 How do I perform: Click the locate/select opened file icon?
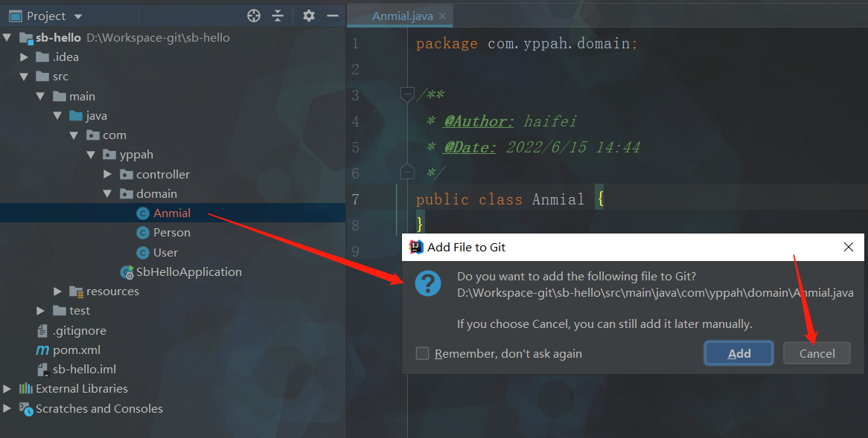[254, 16]
